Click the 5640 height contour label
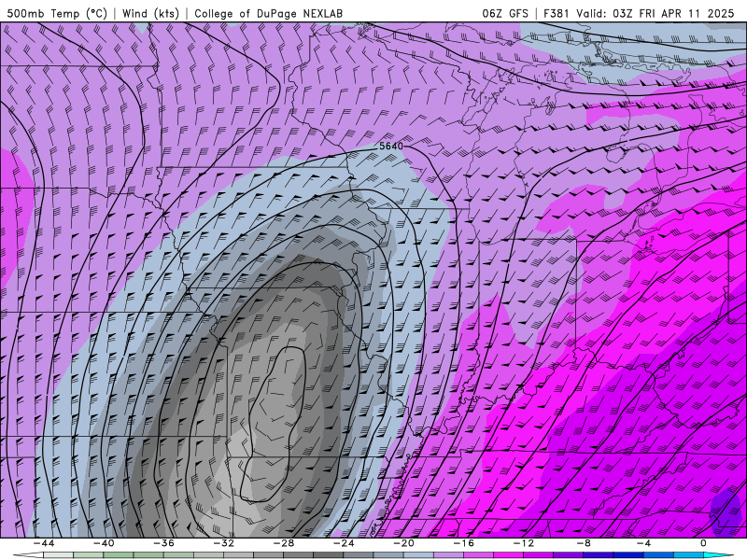747x560 pixels. tap(391, 147)
